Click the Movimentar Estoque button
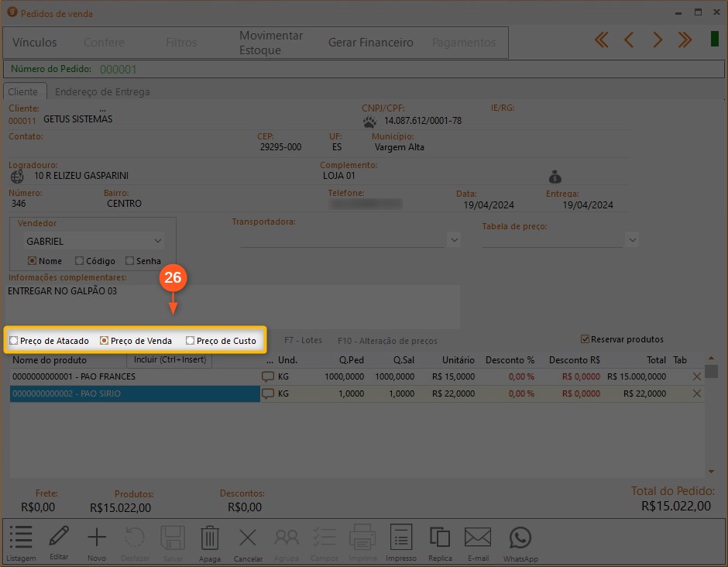Viewport: 728px width, 567px height. tap(271, 43)
